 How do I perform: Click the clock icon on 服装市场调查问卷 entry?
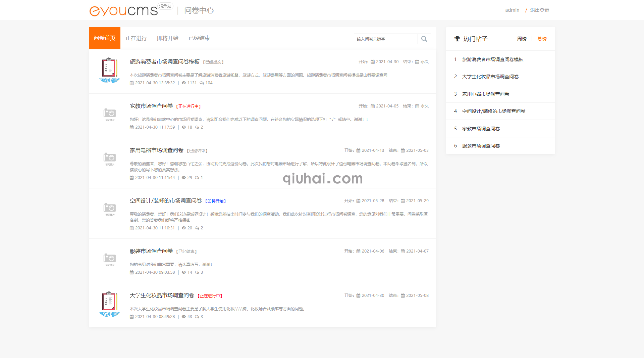click(131, 272)
